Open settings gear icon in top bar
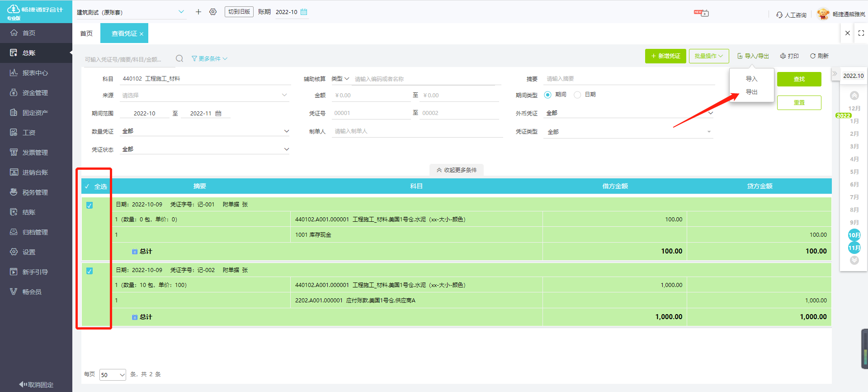This screenshot has height=392, width=868. pyautogui.click(x=213, y=12)
